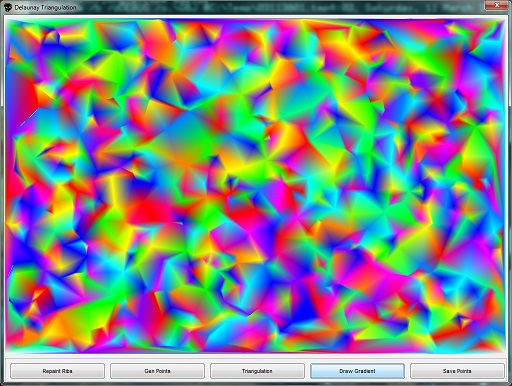Select the Draw Gradient button
This screenshot has width=512, height=386.
(357, 371)
